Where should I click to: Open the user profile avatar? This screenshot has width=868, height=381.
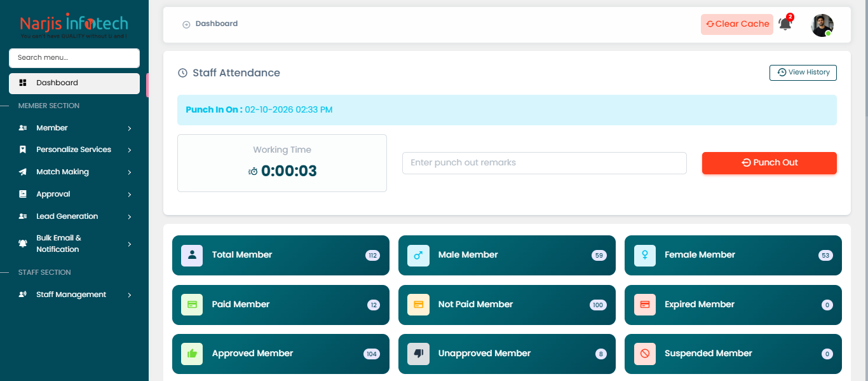822,25
